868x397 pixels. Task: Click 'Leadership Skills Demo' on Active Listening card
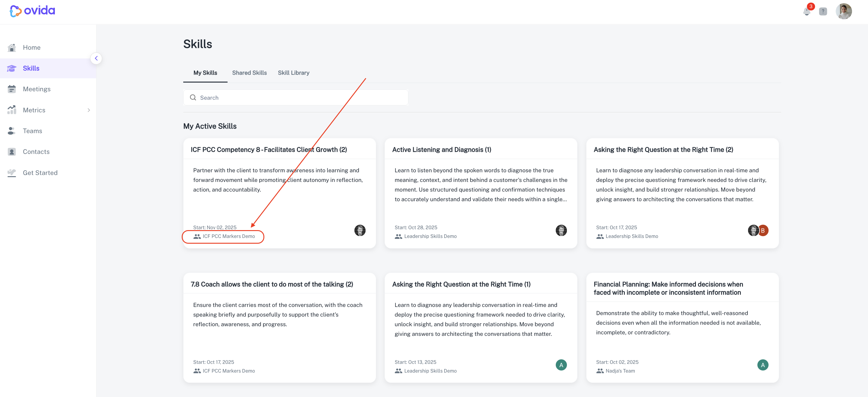point(430,236)
